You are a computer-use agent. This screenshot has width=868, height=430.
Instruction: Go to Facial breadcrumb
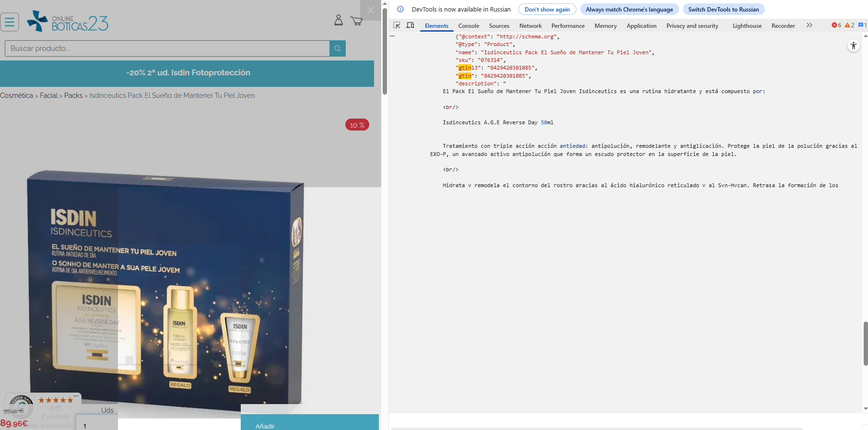48,96
